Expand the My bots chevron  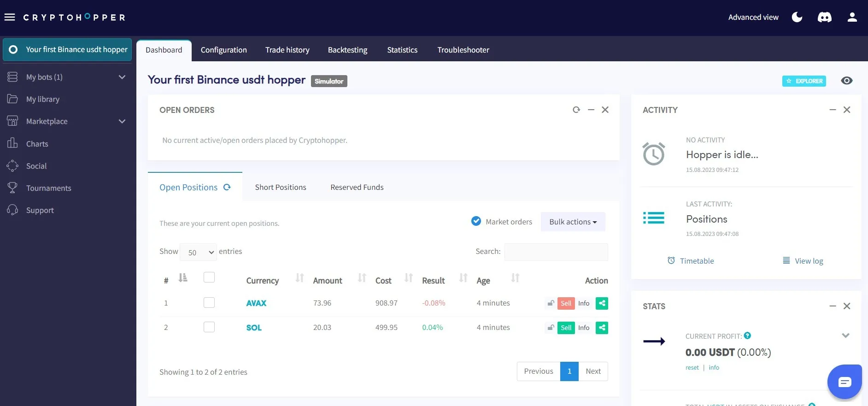click(x=122, y=77)
